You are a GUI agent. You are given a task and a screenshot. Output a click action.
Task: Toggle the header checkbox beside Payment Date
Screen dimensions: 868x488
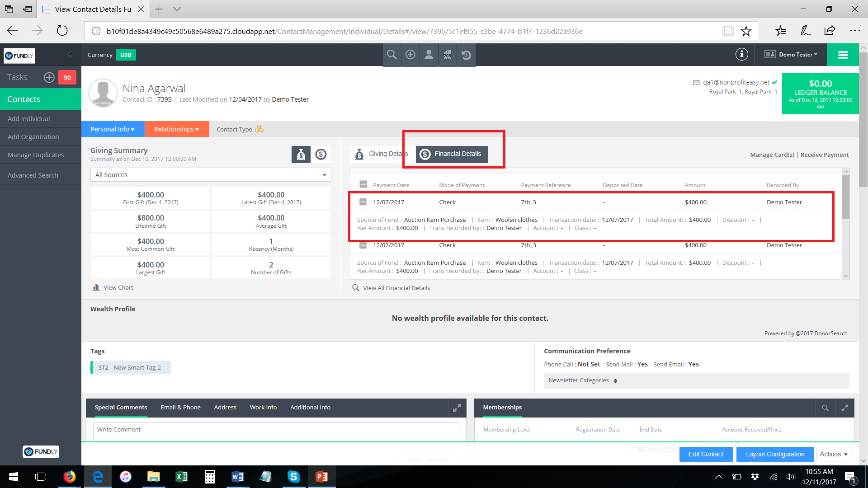tap(363, 184)
